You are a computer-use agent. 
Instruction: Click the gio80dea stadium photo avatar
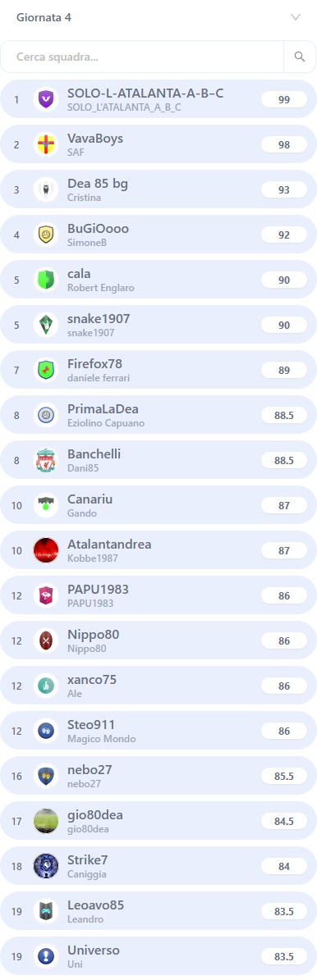(x=46, y=821)
